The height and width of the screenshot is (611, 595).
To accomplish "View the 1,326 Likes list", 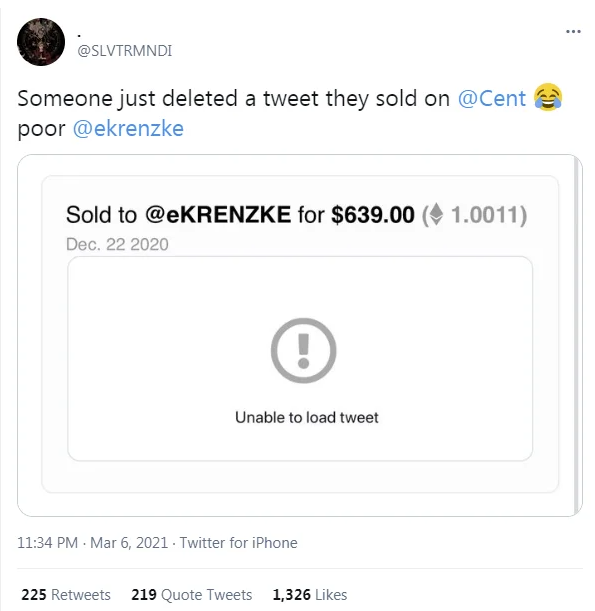I will 310,595.
